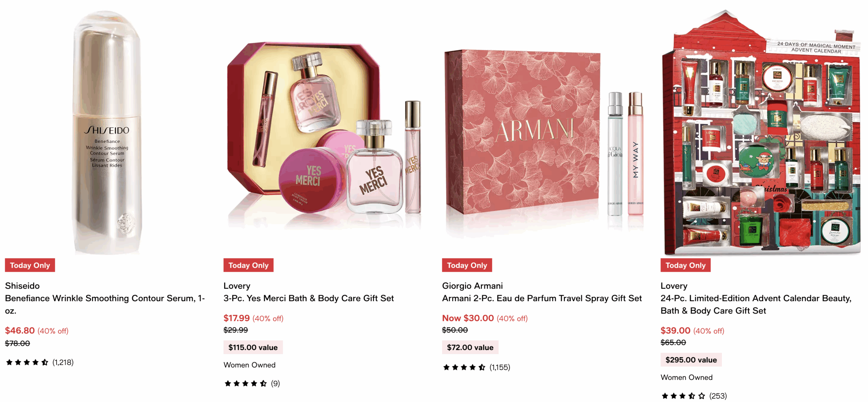Open 3-Pc. Yes Merci Bath & Body link
Viewport: 868px width, 402px height.
coord(309,298)
